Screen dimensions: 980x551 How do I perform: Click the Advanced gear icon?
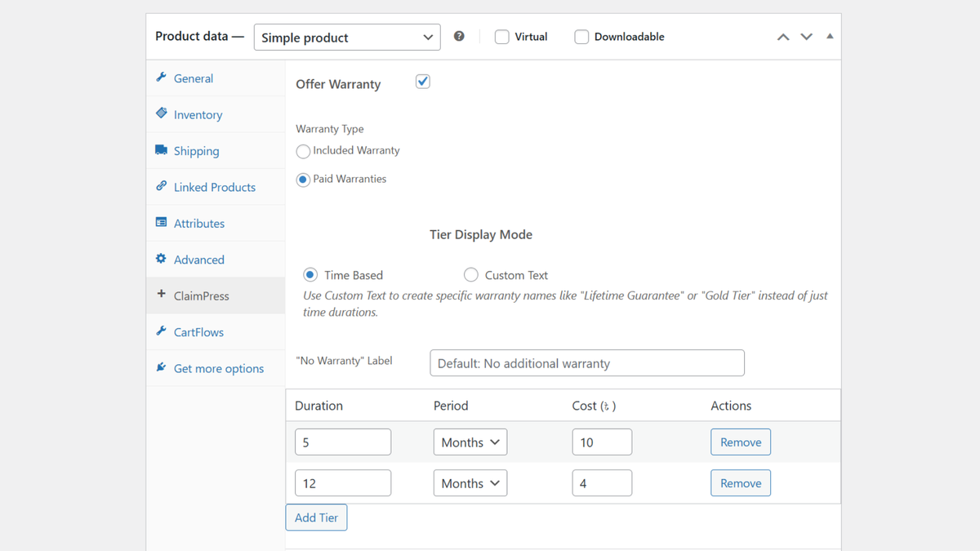[x=161, y=259]
